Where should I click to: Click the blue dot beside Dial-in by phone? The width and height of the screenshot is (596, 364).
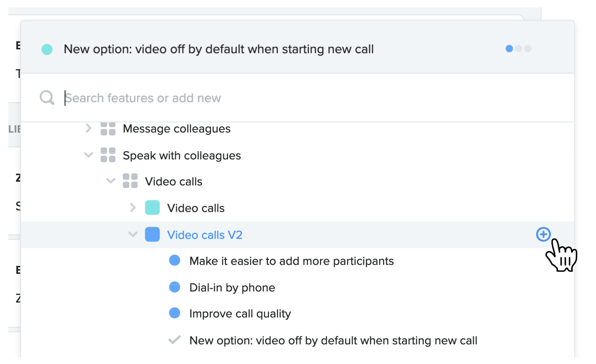174,287
